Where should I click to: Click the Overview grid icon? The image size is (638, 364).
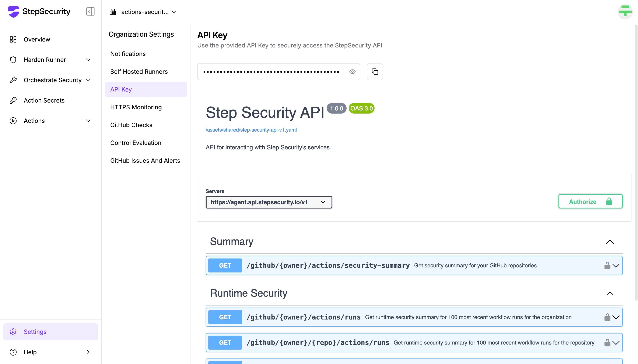(x=13, y=39)
